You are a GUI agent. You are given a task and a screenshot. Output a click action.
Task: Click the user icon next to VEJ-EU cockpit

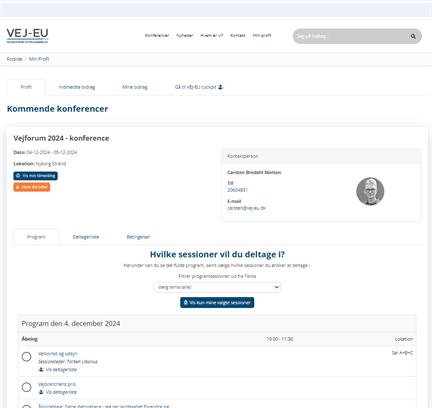click(221, 87)
